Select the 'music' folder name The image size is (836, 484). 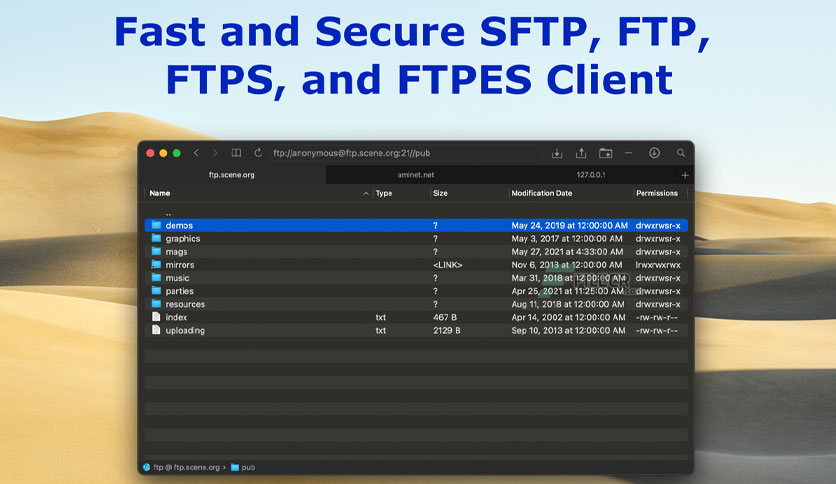(x=178, y=278)
